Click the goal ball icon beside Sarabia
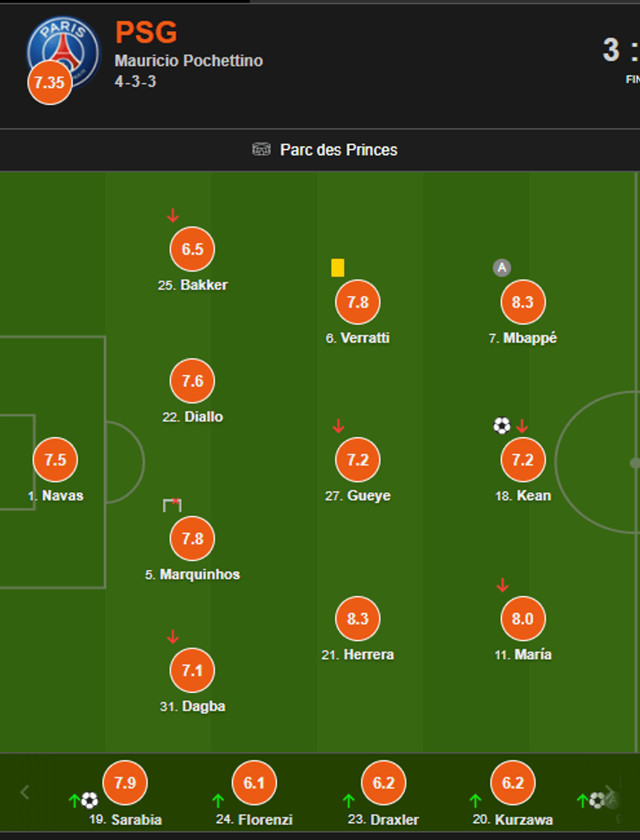 [89, 800]
